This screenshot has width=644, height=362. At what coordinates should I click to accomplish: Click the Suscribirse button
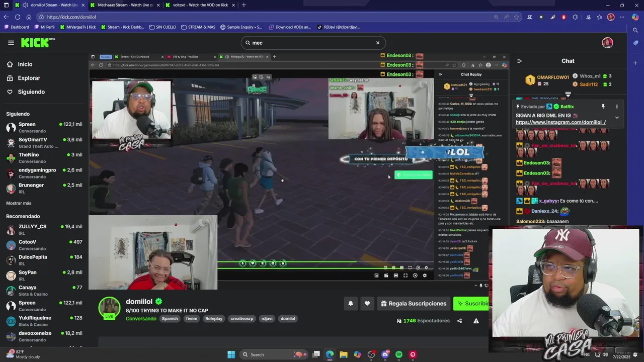pos(472,303)
